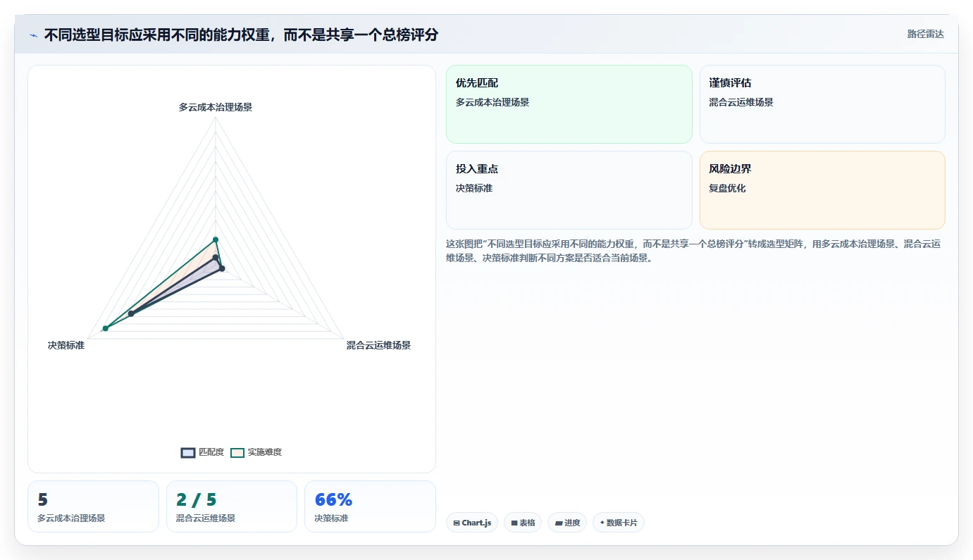973x560 pixels.
Task: Click the stat card showing 2 / 5
Action: [232, 506]
